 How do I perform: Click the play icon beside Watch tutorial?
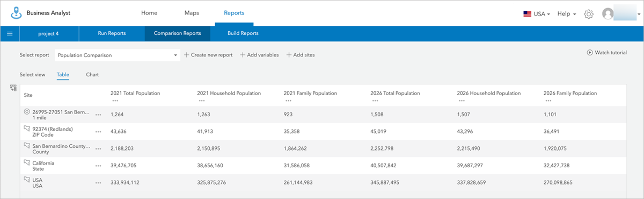590,53
